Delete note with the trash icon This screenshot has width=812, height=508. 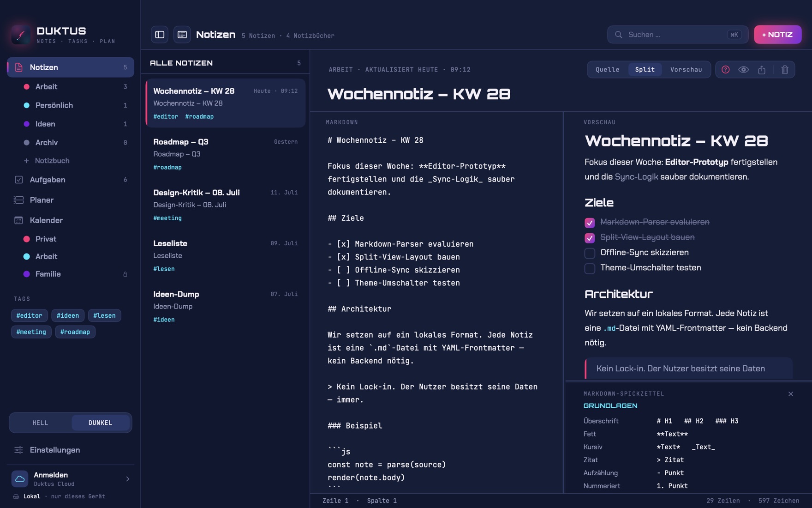point(785,70)
